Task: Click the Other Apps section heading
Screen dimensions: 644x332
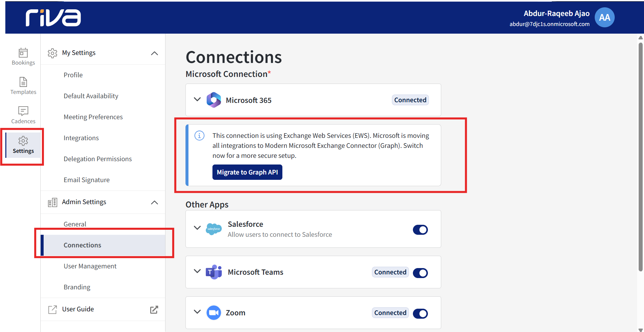Action: (207, 204)
